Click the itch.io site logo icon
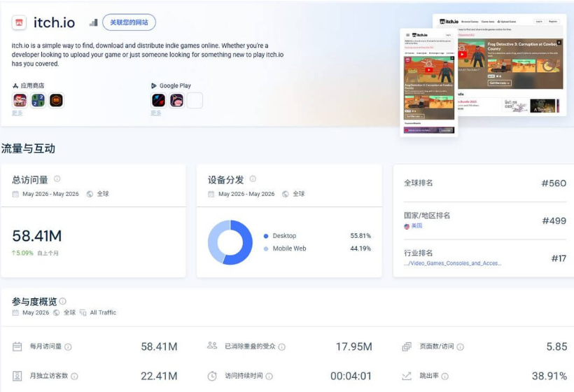574x392 pixels. click(x=19, y=22)
